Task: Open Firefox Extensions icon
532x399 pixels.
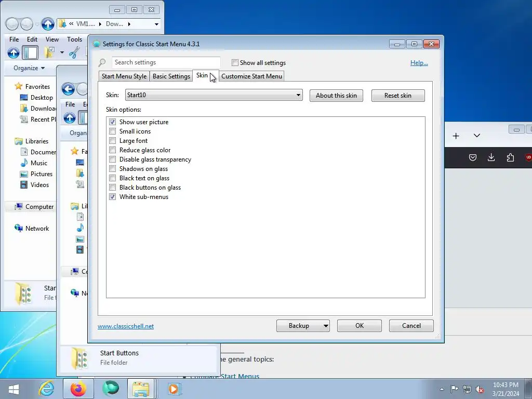Action: [510, 157]
